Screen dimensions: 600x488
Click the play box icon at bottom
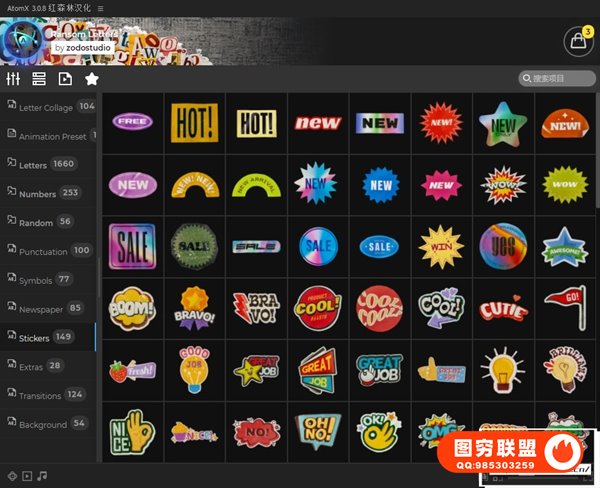[x=27, y=476]
